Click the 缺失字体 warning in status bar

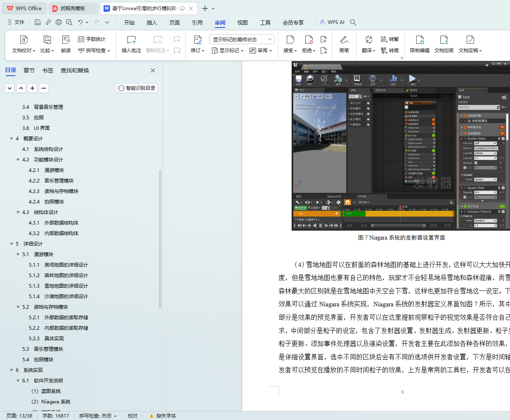(x=163, y=416)
